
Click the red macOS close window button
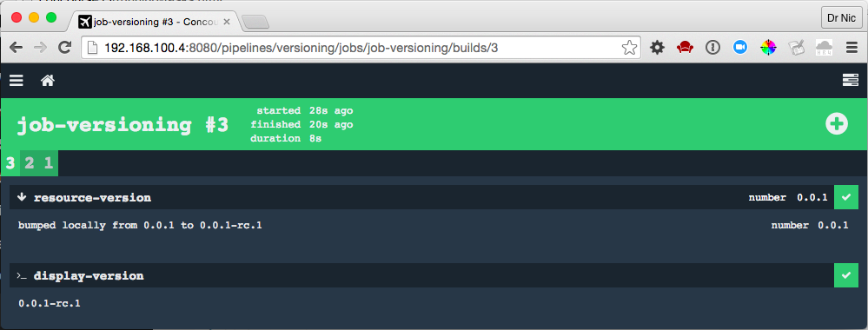click(x=17, y=17)
